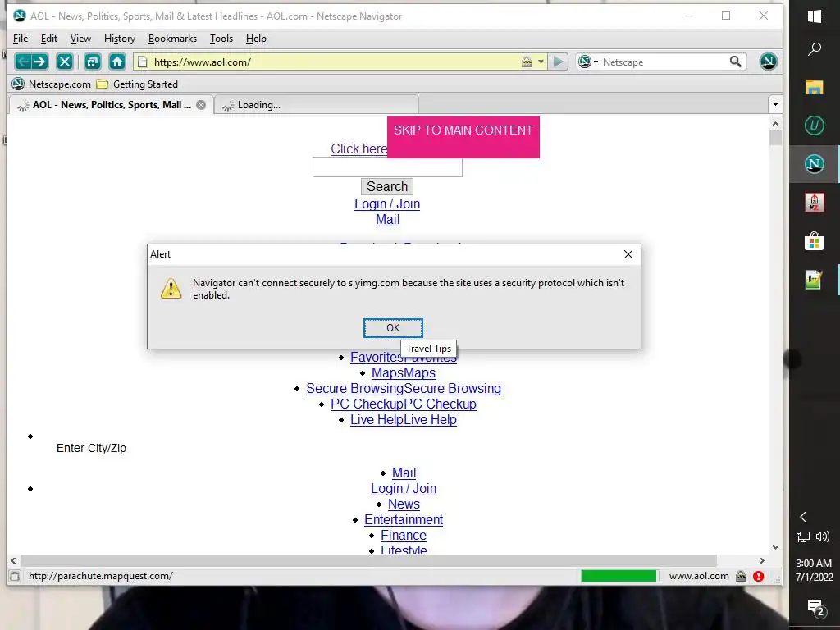This screenshot has width=840, height=630.
Task: Stop loading with the X toolbar button
Action: click(64, 62)
